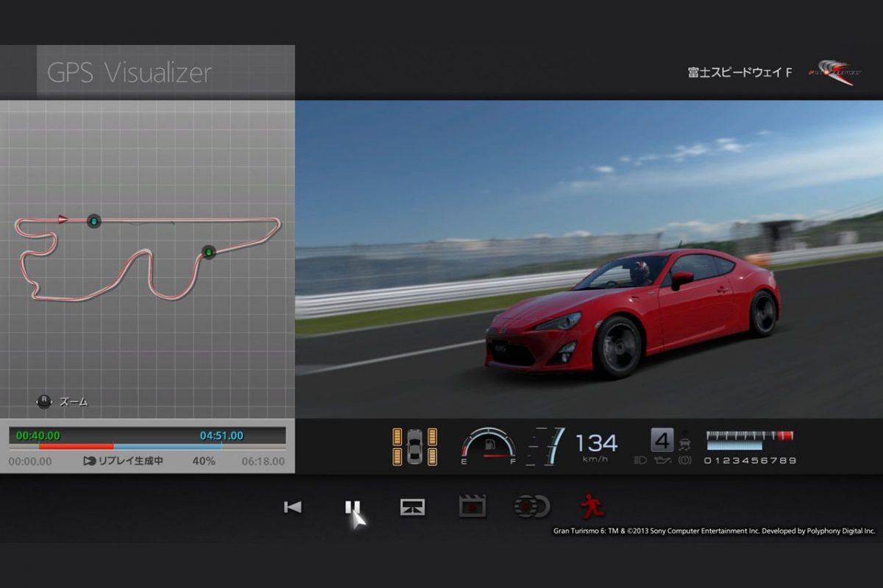Image resolution: width=883 pixels, height=588 pixels.
Task: Click the green marker on track map
Action: [208, 252]
